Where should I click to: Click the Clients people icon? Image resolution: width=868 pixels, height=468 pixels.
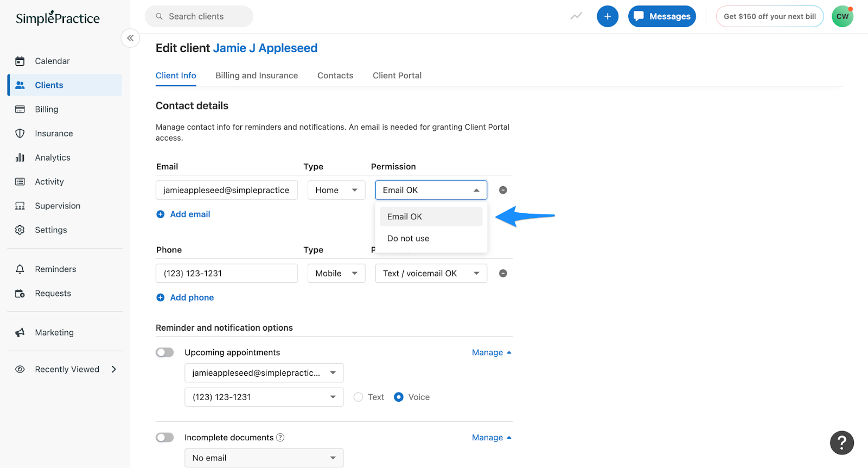pyautogui.click(x=20, y=85)
